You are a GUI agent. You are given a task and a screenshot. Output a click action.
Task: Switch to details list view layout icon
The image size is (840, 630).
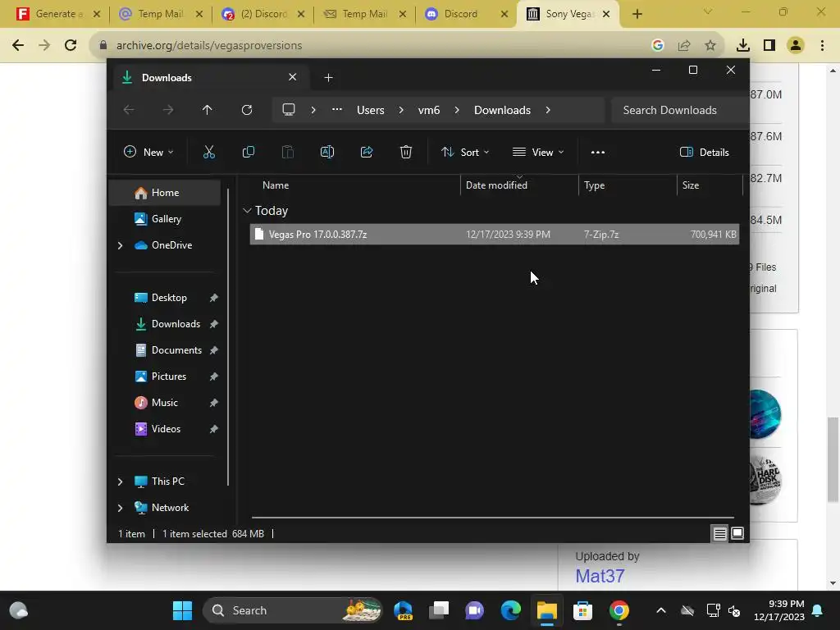719,533
